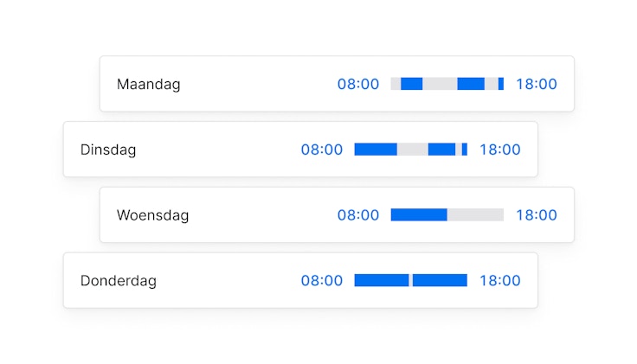The image size is (637, 364).
Task: Select the Dinsdag day label
Action: [x=108, y=150]
